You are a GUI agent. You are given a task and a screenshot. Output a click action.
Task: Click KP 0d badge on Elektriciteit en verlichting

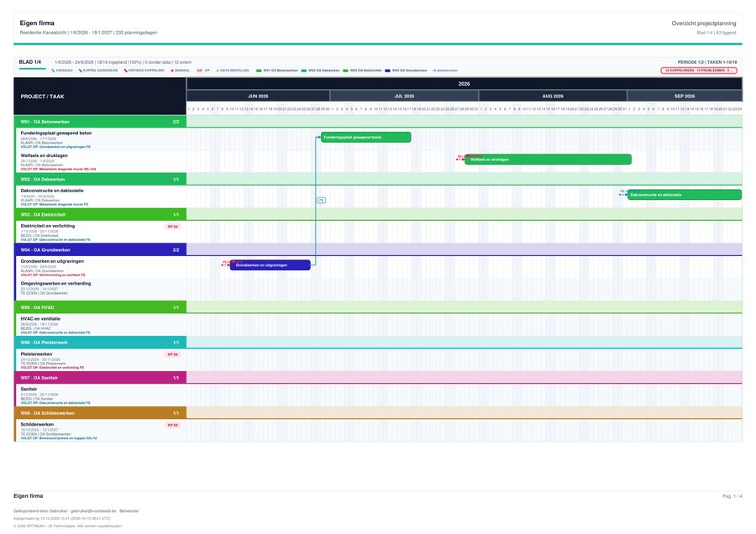click(172, 226)
